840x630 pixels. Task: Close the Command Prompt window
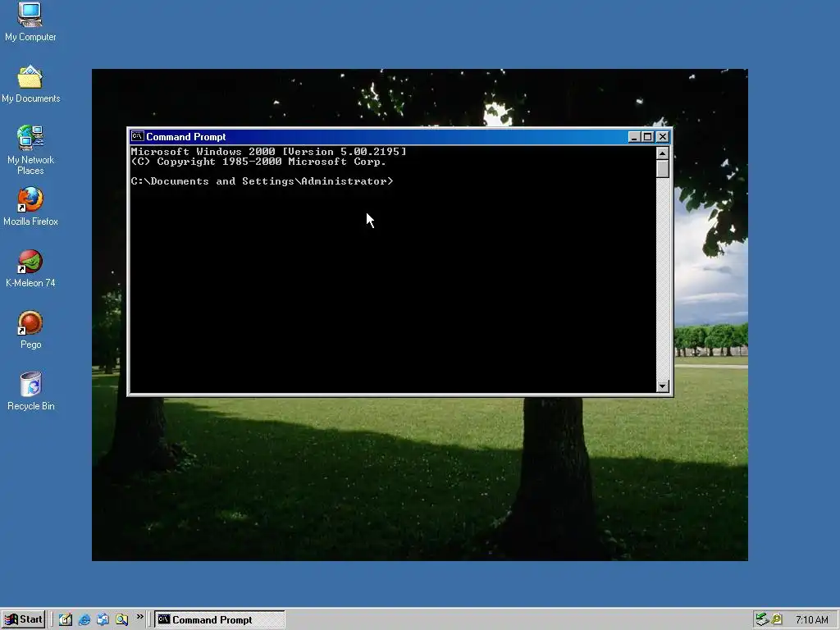pyautogui.click(x=663, y=137)
